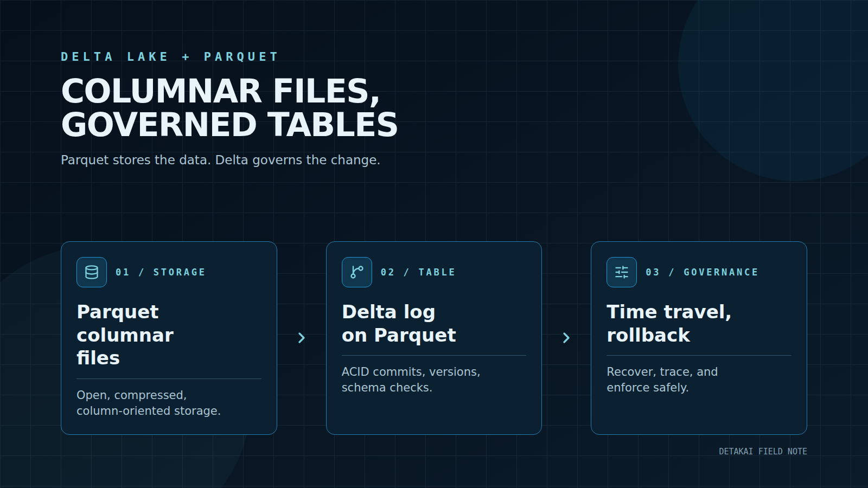The height and width of the screenshot is (488, 868).
Task: Click 'ACID commits, versions, schema checks.' description
Action: click(411, 380)
